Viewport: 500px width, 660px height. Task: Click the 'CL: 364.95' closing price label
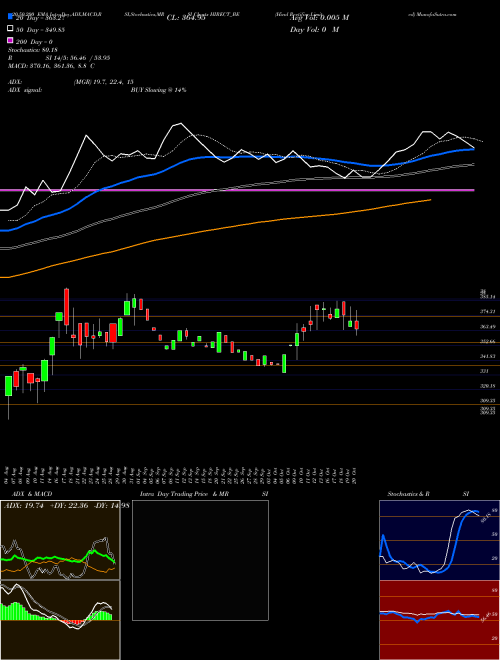(186, 18)
